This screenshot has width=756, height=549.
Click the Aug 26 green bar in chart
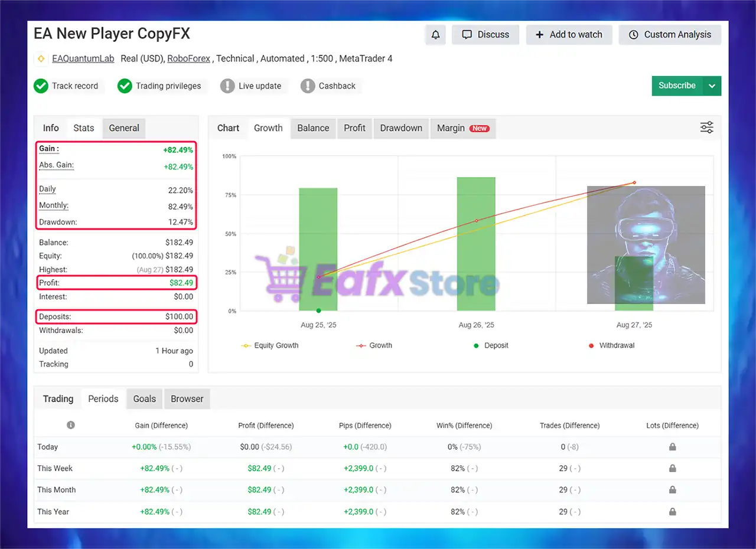pyautogui.click(x=476, y=244)
